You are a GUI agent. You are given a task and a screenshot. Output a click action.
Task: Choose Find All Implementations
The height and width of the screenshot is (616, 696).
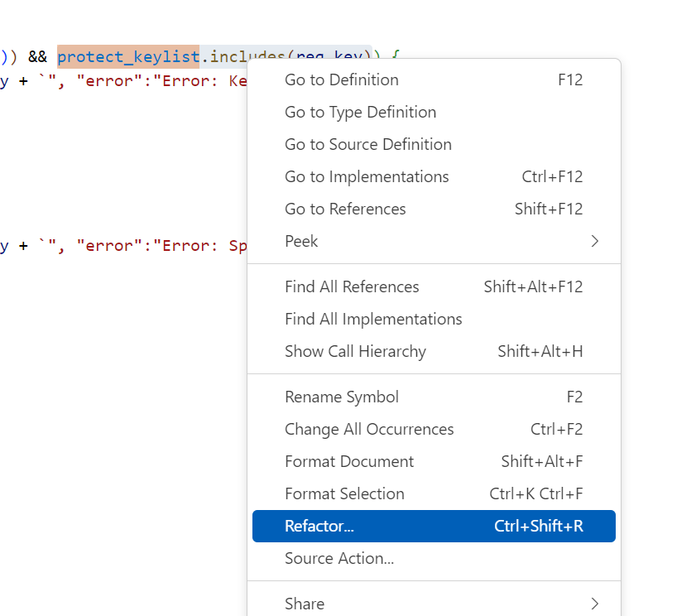tap(373, 320)
